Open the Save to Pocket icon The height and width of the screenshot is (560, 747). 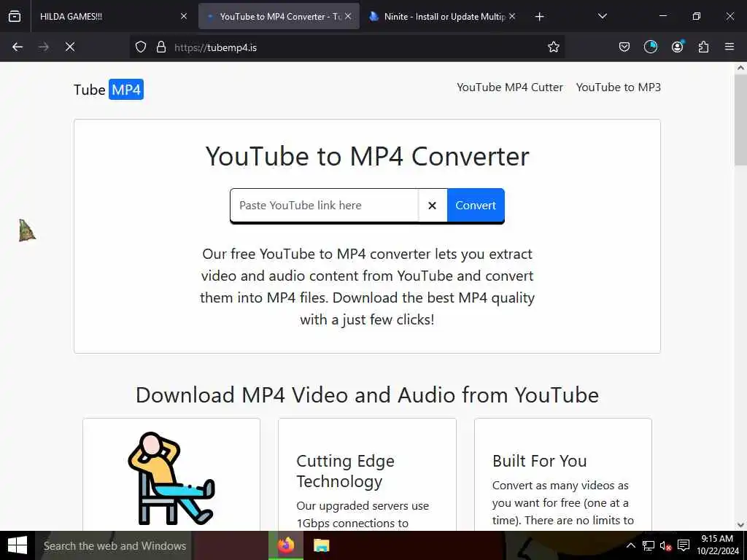click(x=624, y=47)
